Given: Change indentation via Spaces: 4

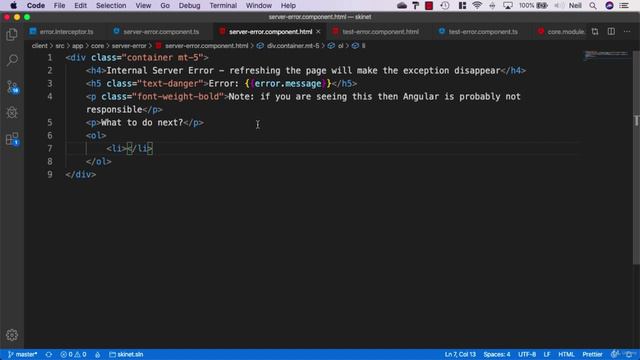Looking at the screenshot, I should pos(497,354).
